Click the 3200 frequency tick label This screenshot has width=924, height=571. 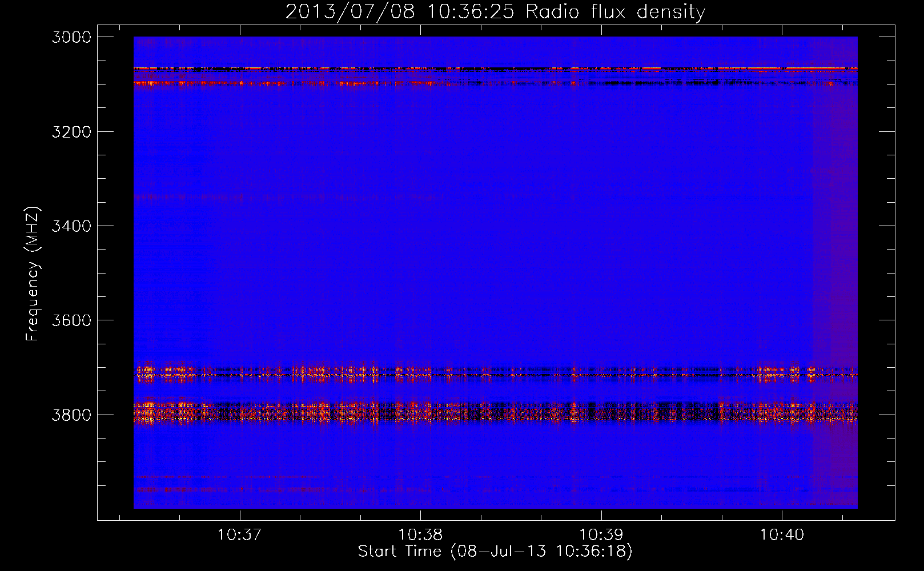(x=71, y=132)
